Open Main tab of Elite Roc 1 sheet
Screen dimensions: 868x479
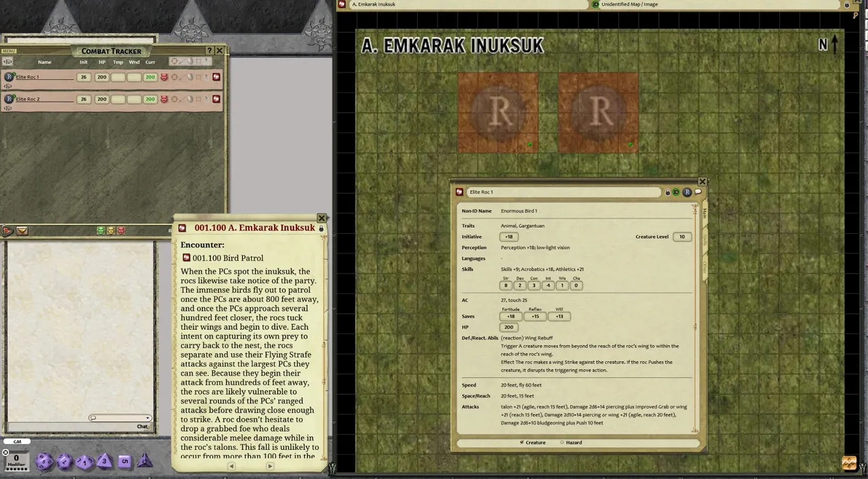[x=705, y=212]
